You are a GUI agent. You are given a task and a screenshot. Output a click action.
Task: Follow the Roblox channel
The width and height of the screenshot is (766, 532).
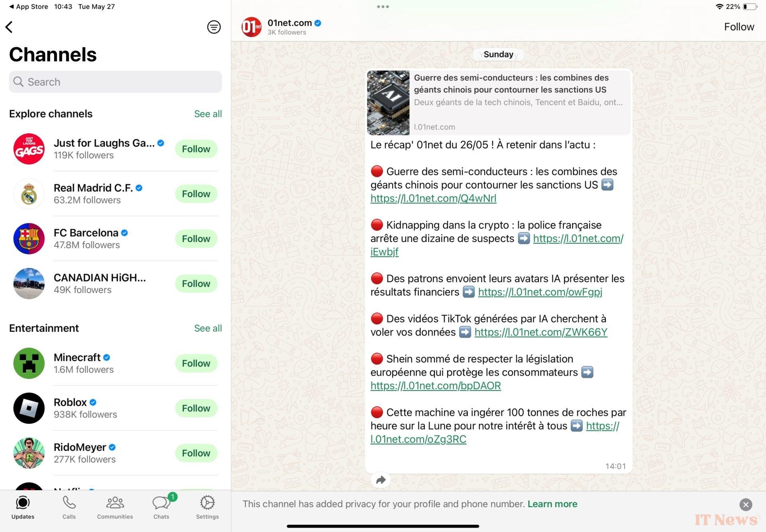click(196, 408)
